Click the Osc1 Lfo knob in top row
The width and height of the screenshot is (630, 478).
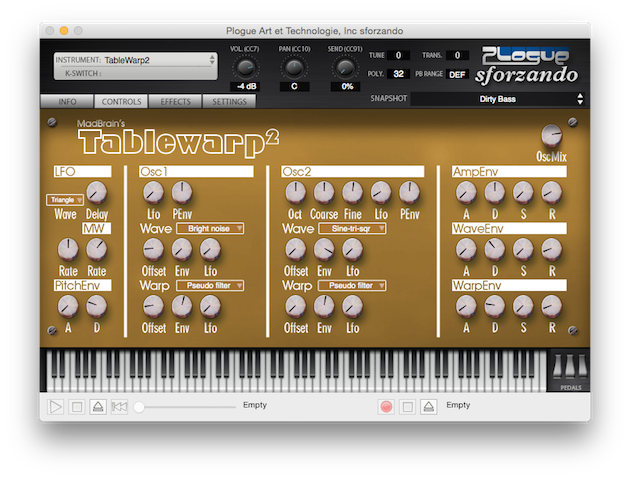click(x=153, y=192)
